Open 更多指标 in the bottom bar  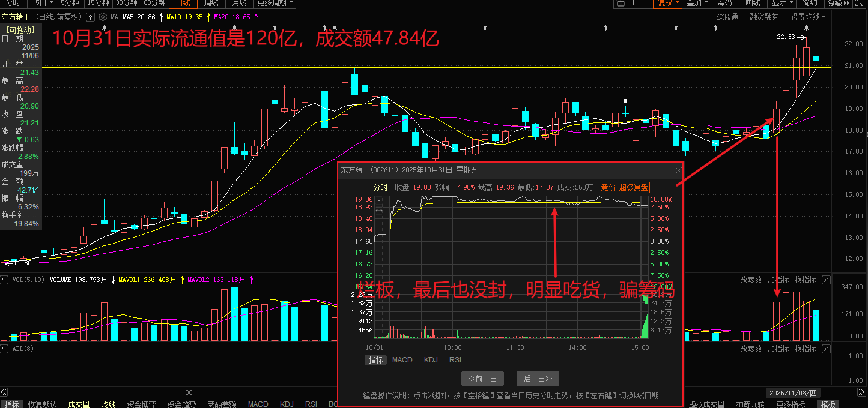[x=791, y=404]
